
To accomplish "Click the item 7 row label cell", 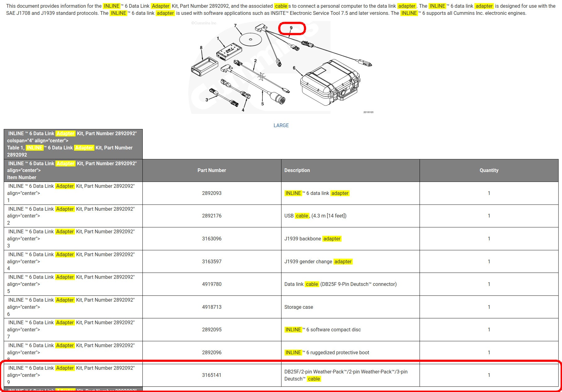I will pos(73,330).
